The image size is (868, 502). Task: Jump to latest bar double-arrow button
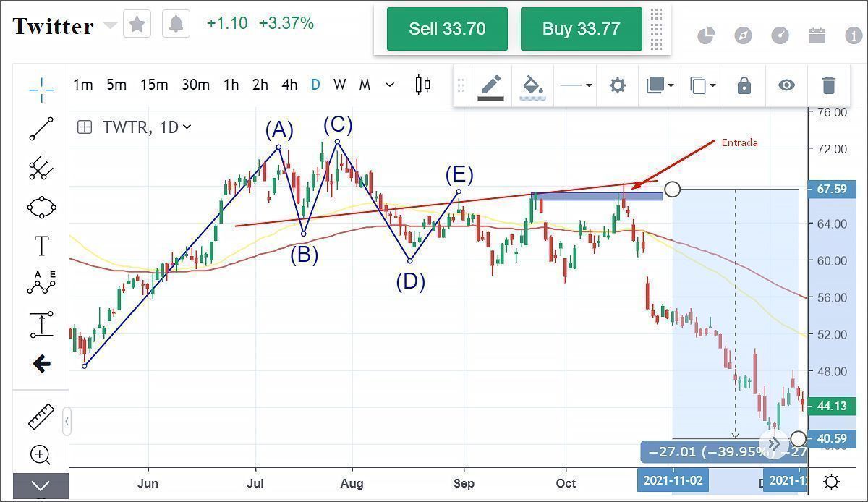click(x=773, y=443)
